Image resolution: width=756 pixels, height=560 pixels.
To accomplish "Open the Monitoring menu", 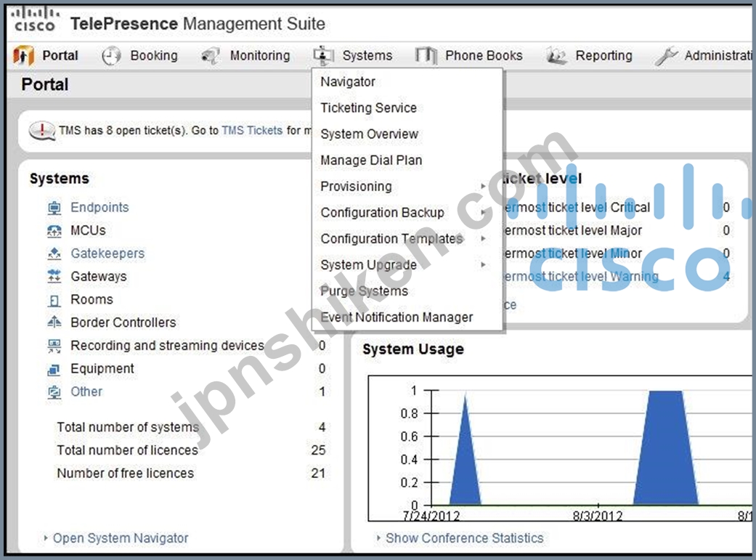I will [260, 56].
